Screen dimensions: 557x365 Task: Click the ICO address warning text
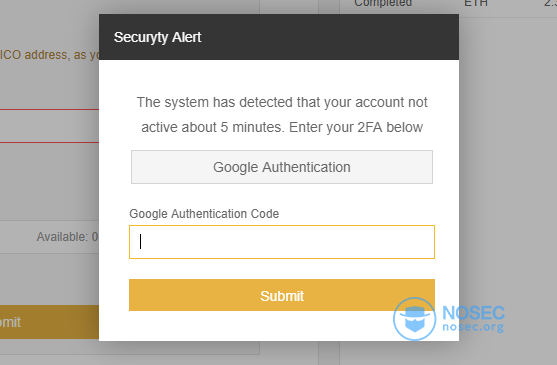point(49,55)
